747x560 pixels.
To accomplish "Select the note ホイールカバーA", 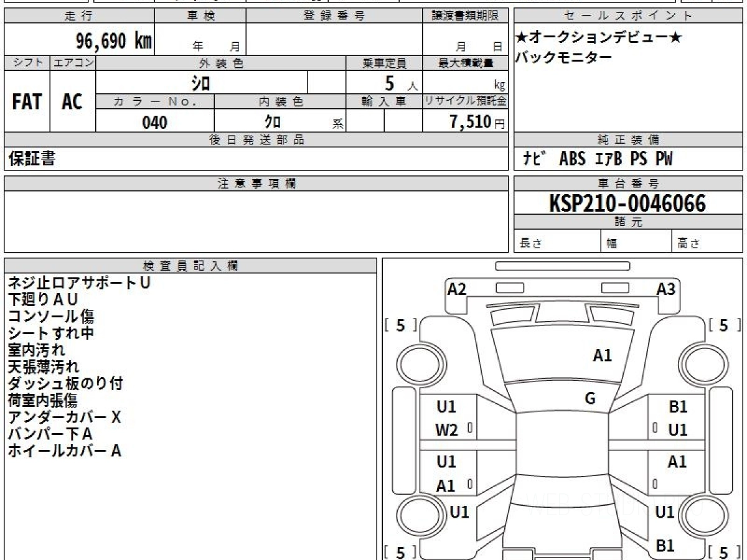I will pos(64,450).
